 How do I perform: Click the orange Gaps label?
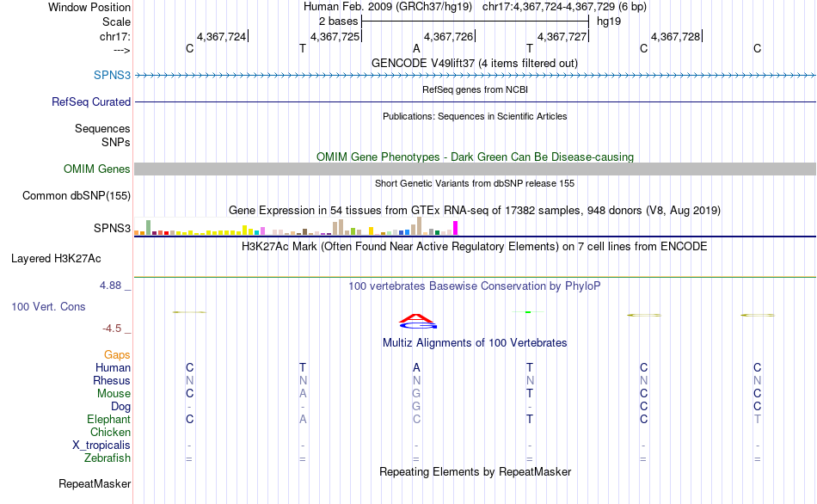pos(117,355)
